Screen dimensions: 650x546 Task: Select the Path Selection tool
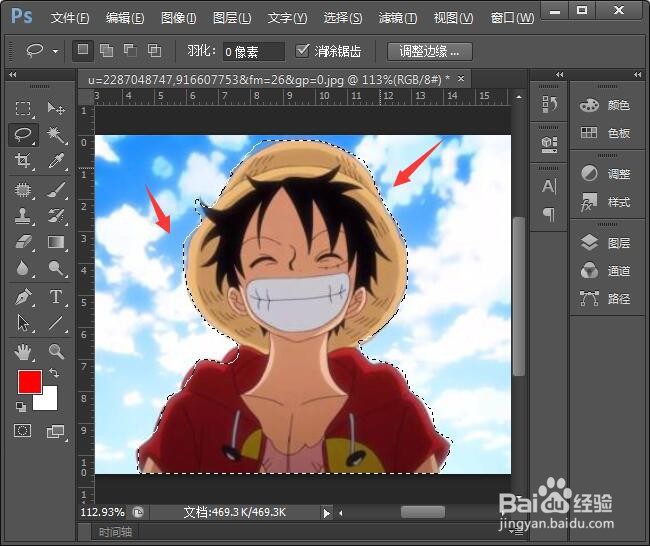[x=23, y=323]
